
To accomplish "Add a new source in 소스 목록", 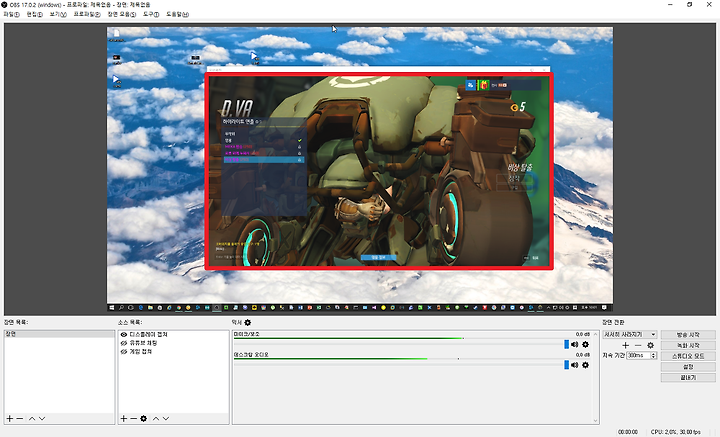I will tap(124, 419).
